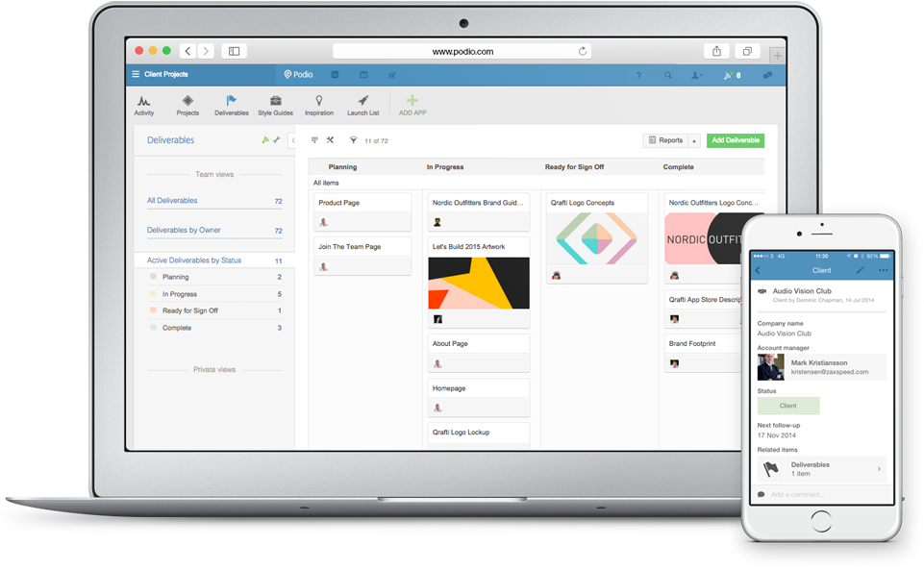Select Active Deliverables by Status view

[x=214, y=260]
